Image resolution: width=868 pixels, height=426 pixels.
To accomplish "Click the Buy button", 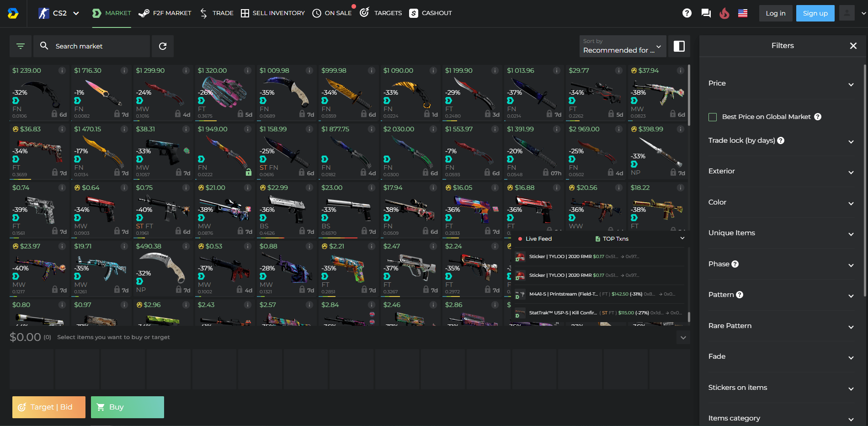I will pyautogui.click(x=128, y=407).
